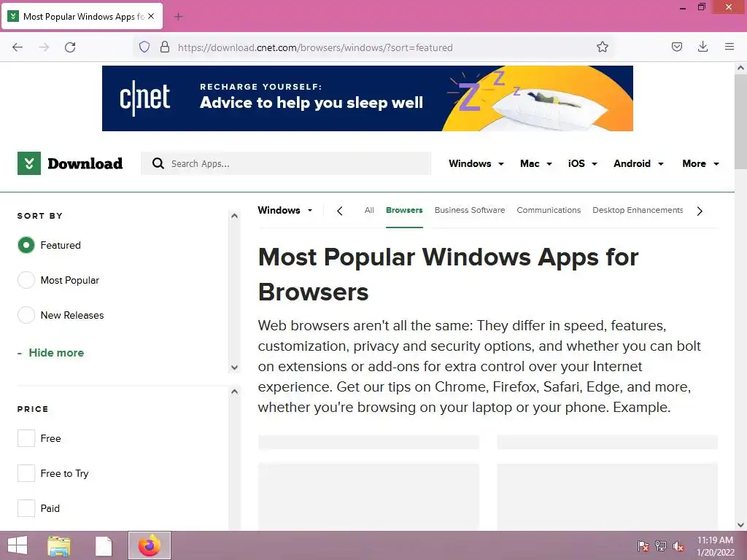This screenshot has width=747, height=560.
Task: Check the Free to Try price filter
Action: tap(26, 473)
